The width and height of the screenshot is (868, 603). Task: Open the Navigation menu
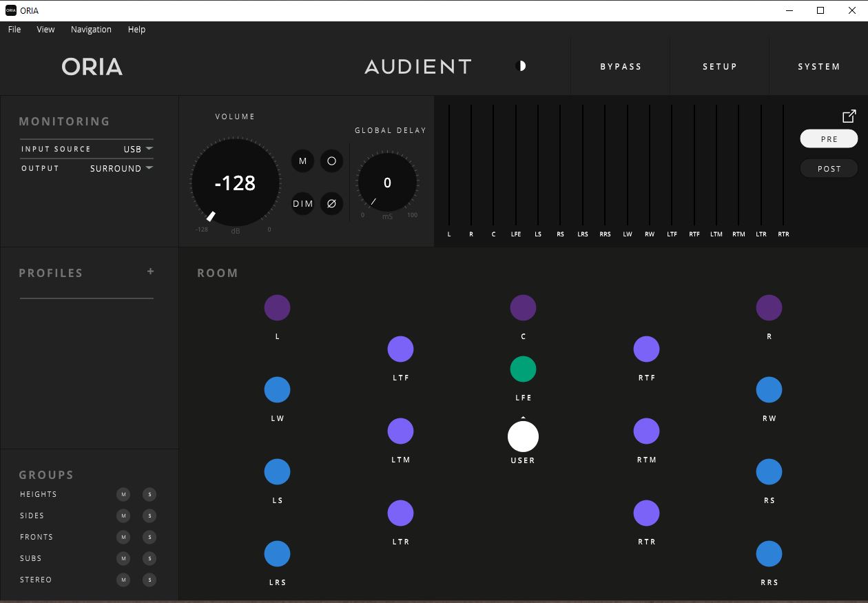click(91, 29)
